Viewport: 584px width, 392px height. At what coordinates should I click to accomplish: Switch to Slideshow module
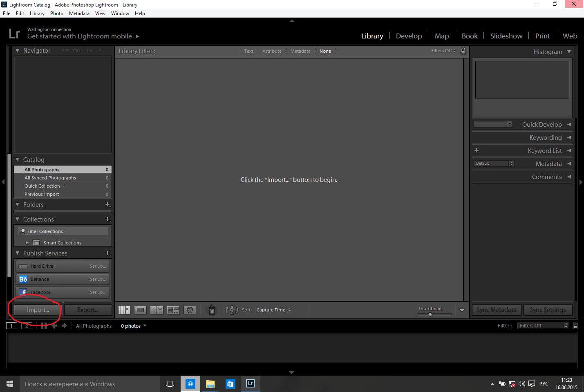506,36
